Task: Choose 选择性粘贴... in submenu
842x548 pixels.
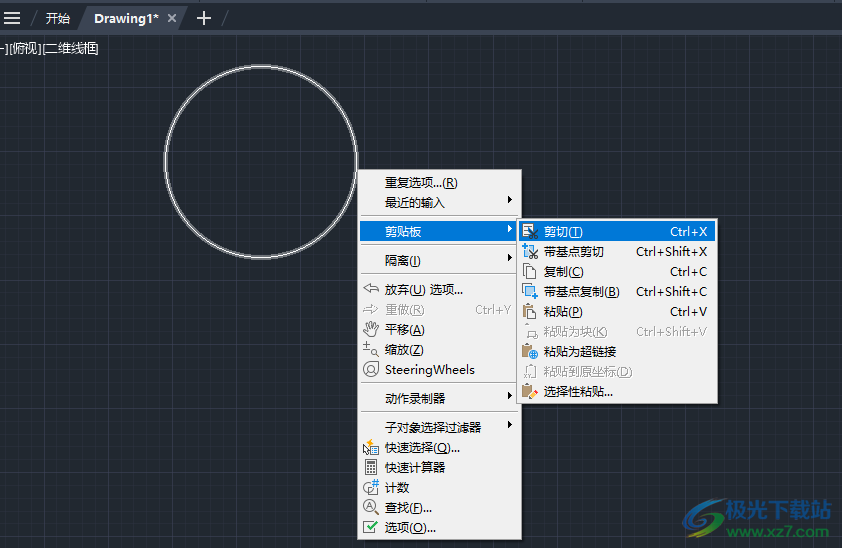Action: (617, 392)
